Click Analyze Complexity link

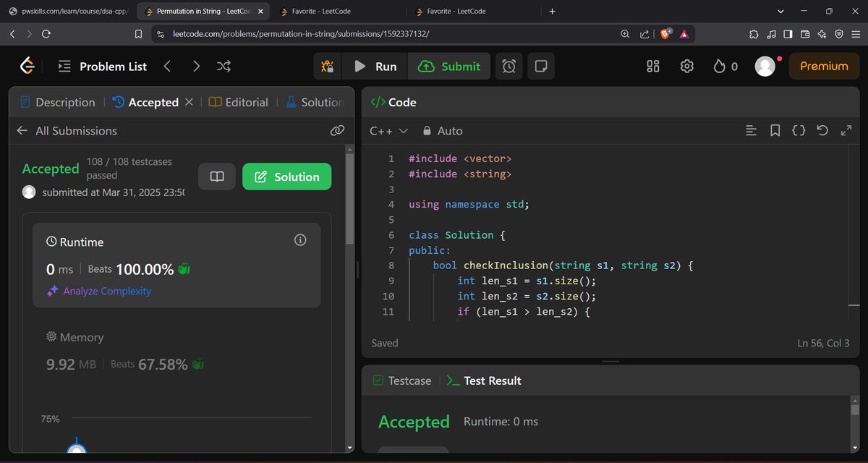point(99,291)
